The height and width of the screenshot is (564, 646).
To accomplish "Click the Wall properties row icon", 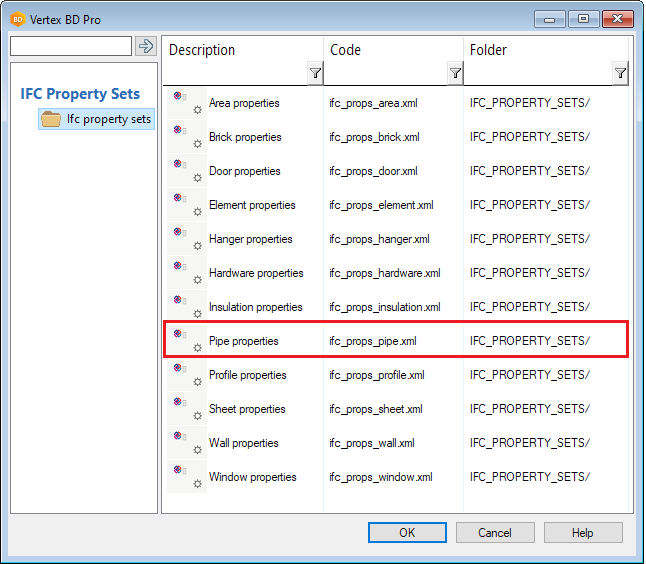I will coord(187,443).
